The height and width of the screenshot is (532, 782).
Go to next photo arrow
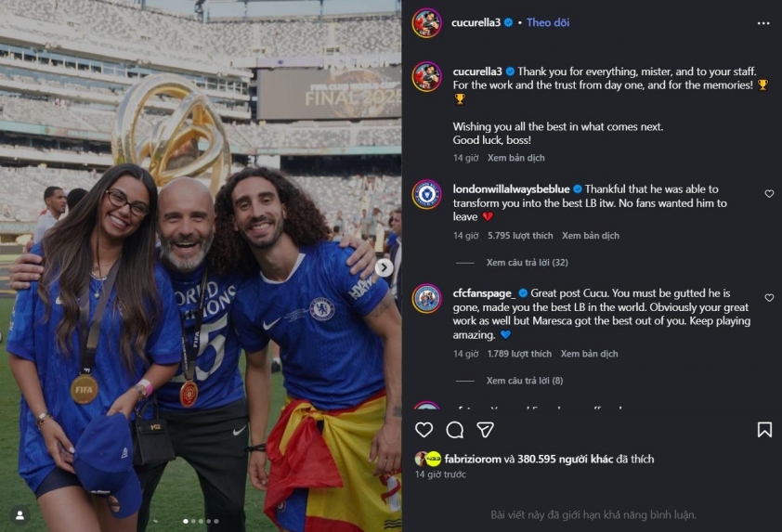pyautogui.click(x=384, y=267)
